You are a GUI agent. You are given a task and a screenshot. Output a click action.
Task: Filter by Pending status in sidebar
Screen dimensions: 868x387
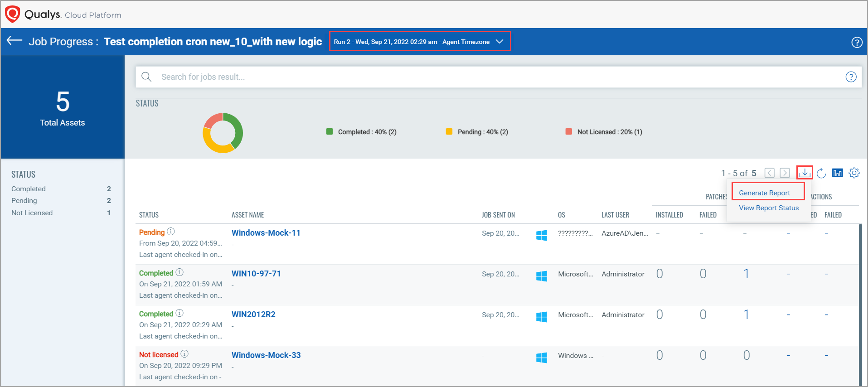tap(61, 201)
